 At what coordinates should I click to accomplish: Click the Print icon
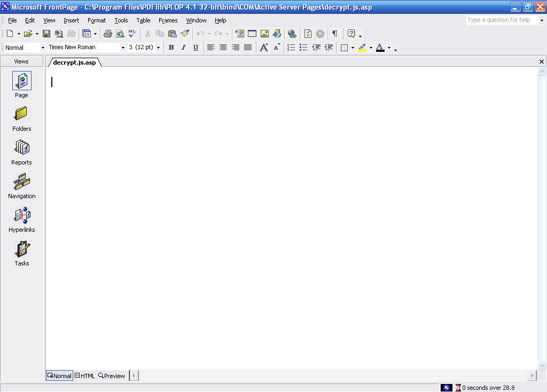point(108,34)
